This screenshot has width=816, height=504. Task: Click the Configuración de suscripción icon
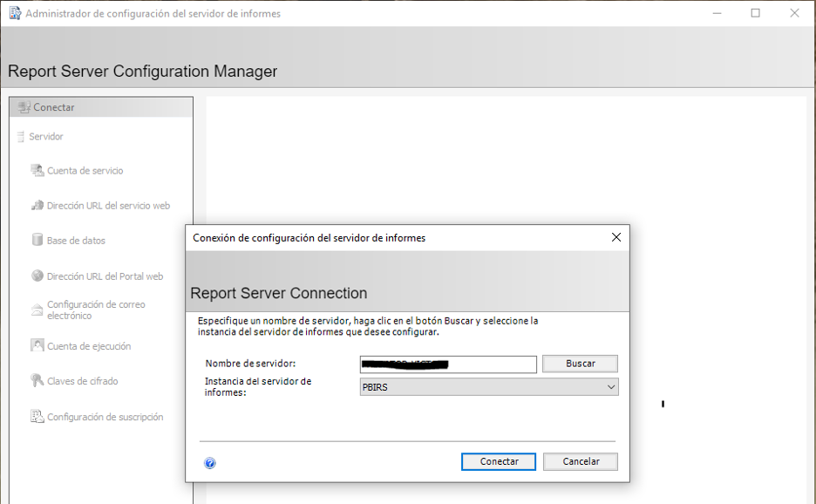37,417
